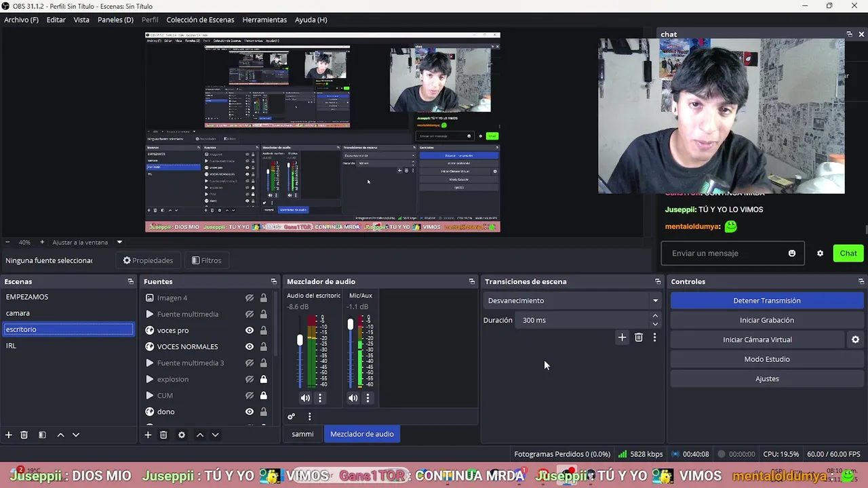
Task: Hide the voces pro source
Action: [250, 330]
